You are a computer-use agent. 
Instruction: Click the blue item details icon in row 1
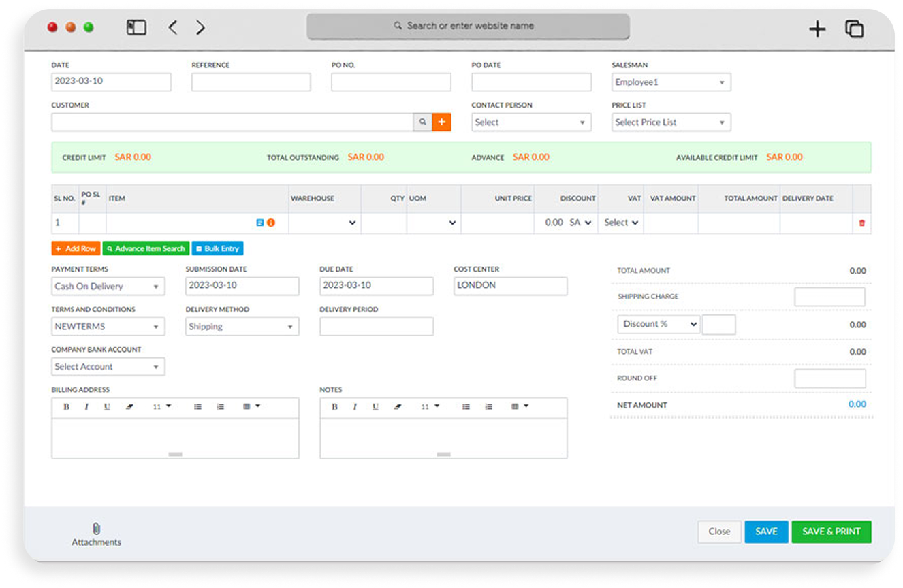pyautogui.click(x=260, y=223)
